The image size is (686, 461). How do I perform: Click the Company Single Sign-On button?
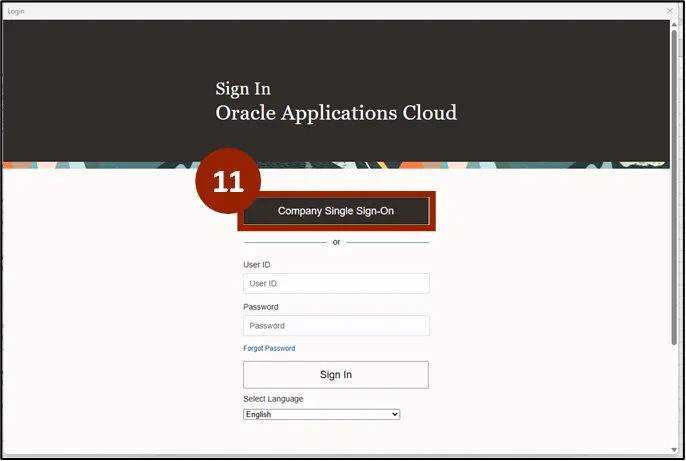pos(336,211)
